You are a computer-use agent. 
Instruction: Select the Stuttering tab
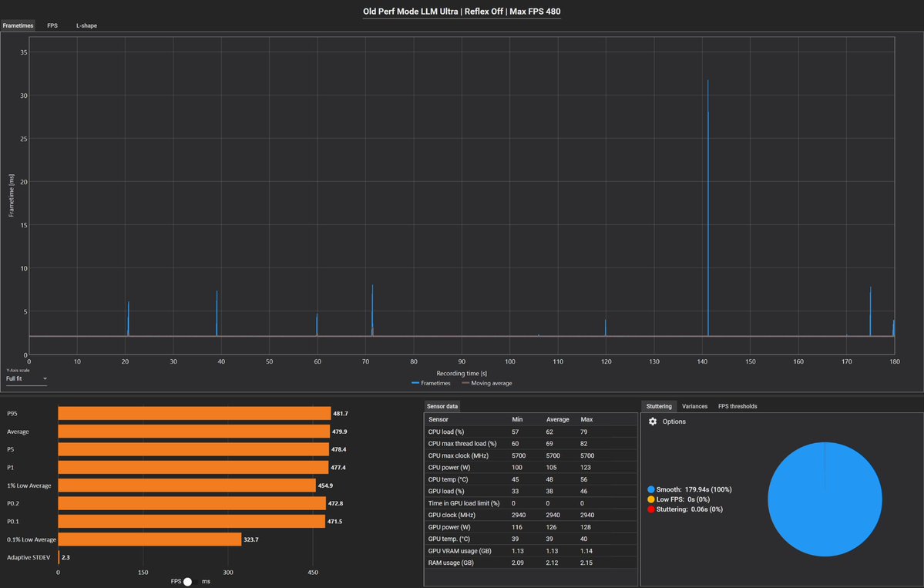[659, 406]
